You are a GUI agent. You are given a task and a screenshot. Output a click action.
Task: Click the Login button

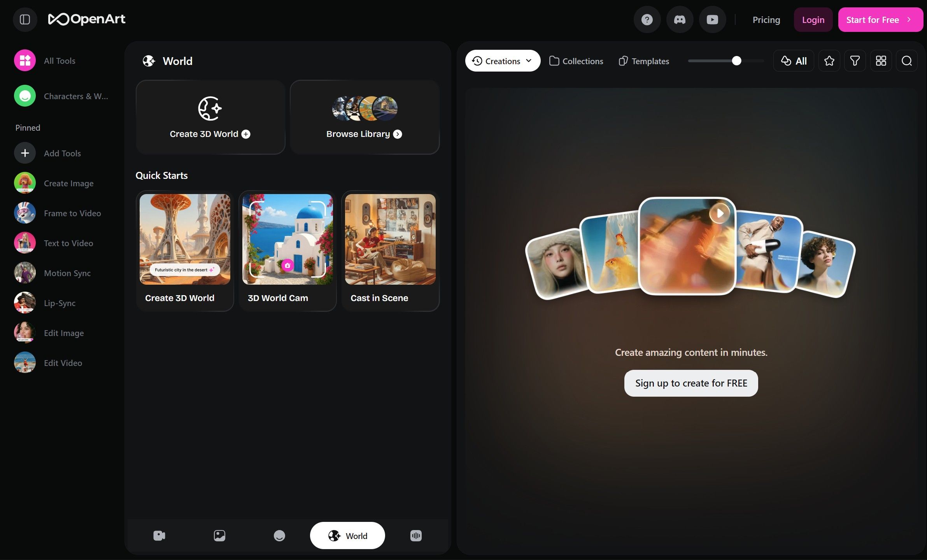813,20
